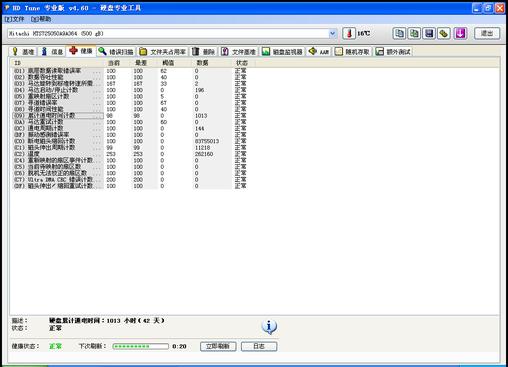Select the (C2) 温度 temperature row
The width and height of the screenshot is (508, 367).
(x=130, y=154)
